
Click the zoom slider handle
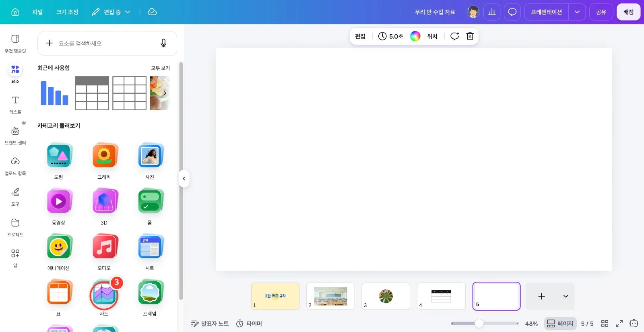(x=479, y=324)
